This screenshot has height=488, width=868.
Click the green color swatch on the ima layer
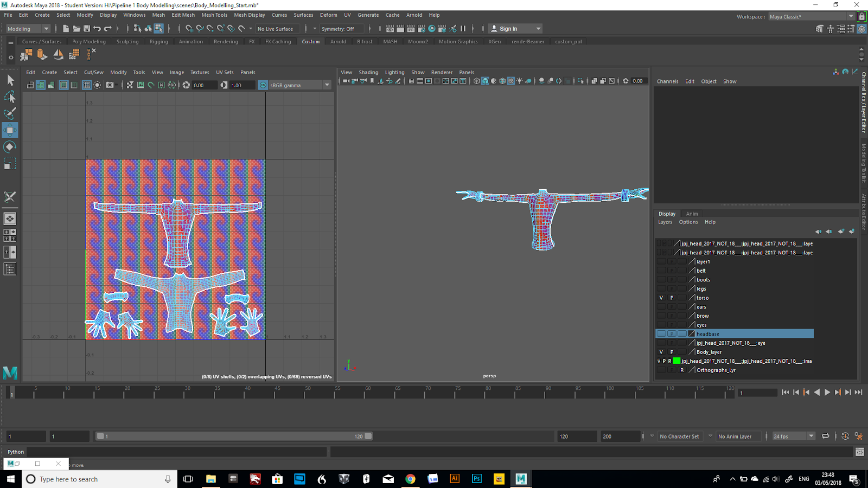click(676, 361)
